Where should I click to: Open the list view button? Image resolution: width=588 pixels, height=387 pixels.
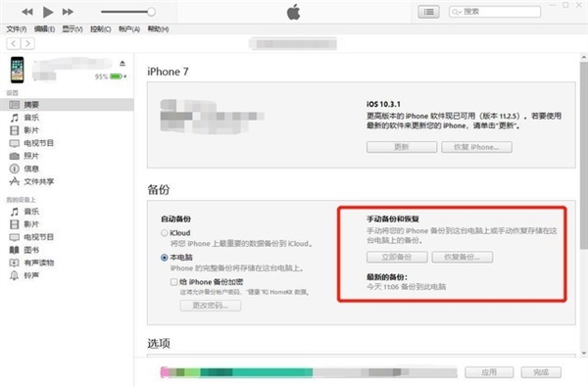click(428, 12)
